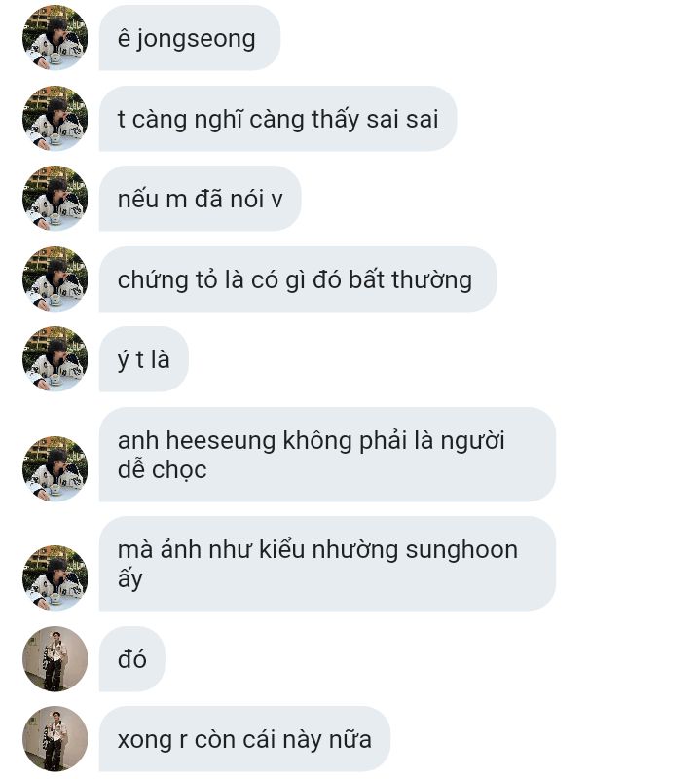Viewport: 700px width, 779px height.
Task: Select the 'xong r còn cái này nữa' bubble
Action: click(x=244, y=739)
